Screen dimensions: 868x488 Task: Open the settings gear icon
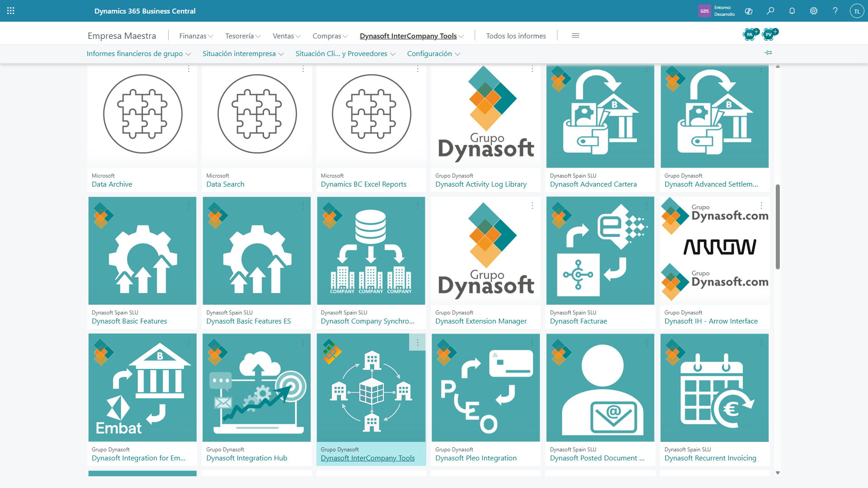814,11
